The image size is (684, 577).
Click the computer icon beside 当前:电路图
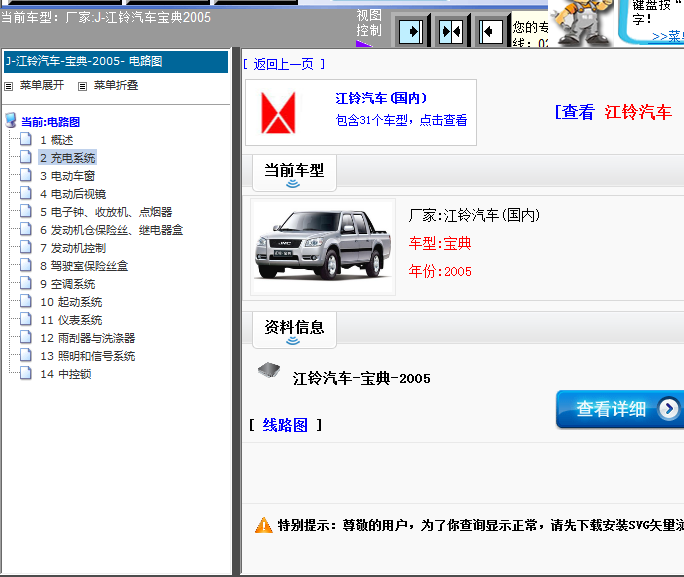[x=11, y=120]
